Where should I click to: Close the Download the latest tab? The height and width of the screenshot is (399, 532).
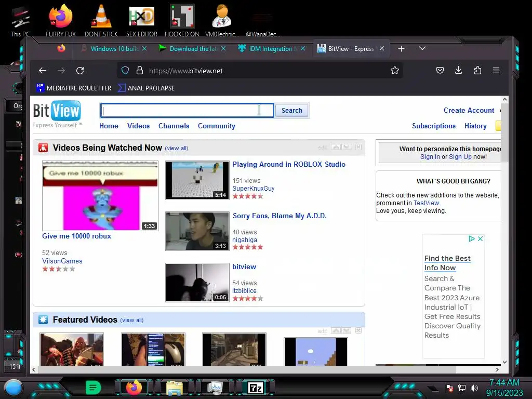pos(223,48)
